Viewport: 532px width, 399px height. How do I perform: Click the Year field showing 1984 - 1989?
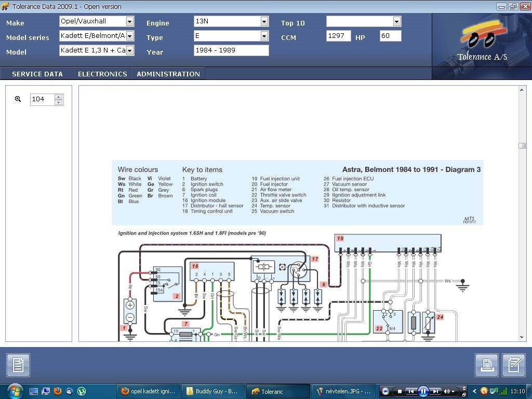(x=231, y=50)
